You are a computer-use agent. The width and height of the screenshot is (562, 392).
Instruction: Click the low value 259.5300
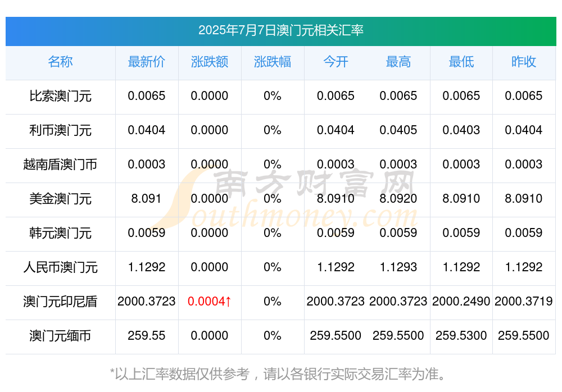461,336
